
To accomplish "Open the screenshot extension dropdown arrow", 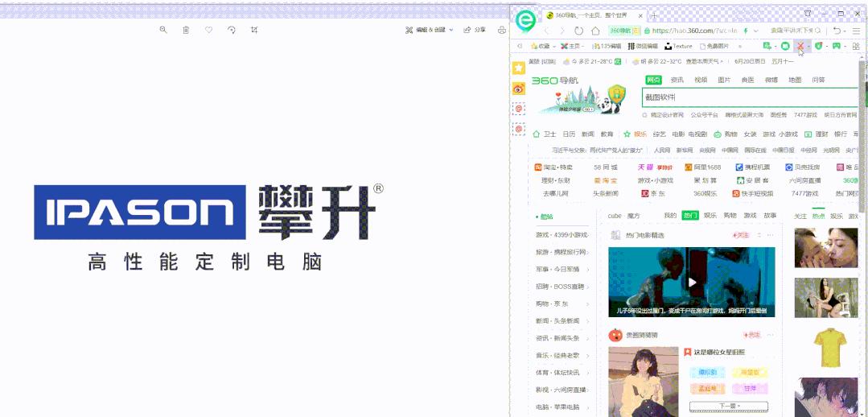I will tap(808, 47).
